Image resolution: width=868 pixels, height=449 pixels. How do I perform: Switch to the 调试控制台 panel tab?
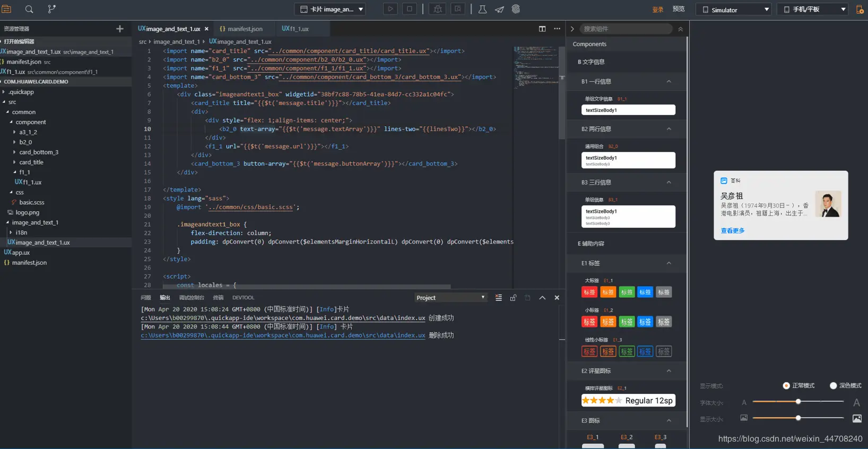click(x=192, y=298)
